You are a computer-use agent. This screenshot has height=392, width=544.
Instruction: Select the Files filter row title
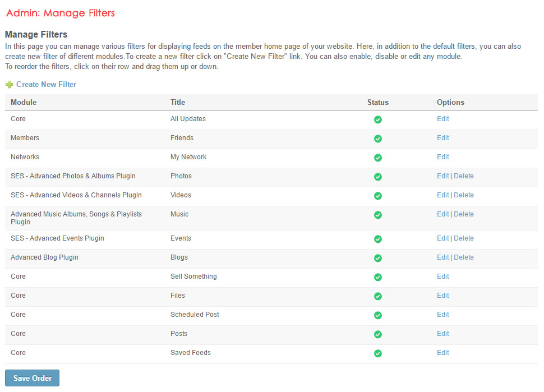tap(178, 296)
